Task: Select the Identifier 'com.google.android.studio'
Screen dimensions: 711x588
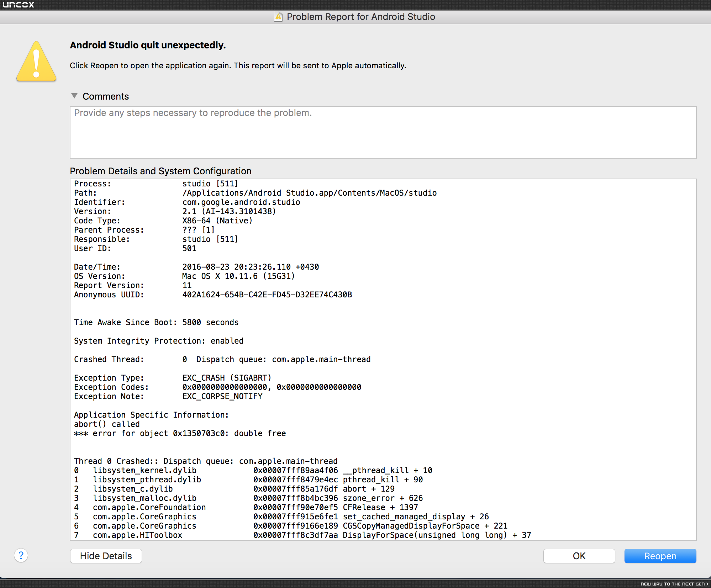Action: tap(241, 202)
